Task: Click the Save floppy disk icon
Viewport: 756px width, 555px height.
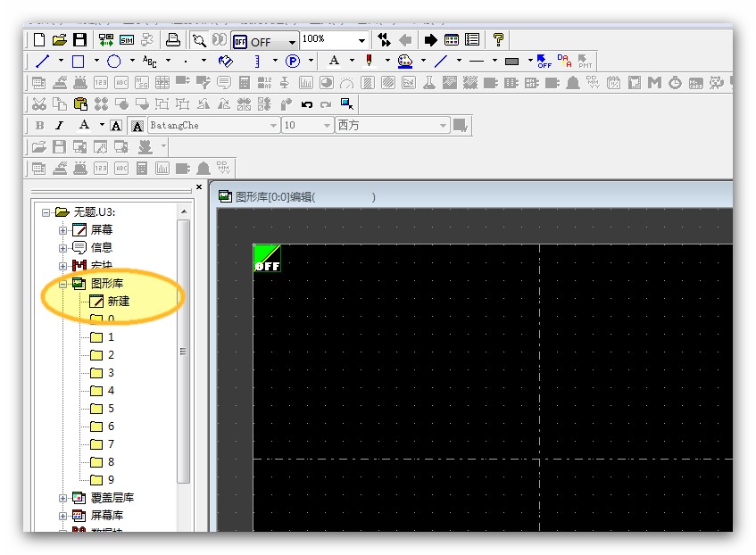Action: 79,40
